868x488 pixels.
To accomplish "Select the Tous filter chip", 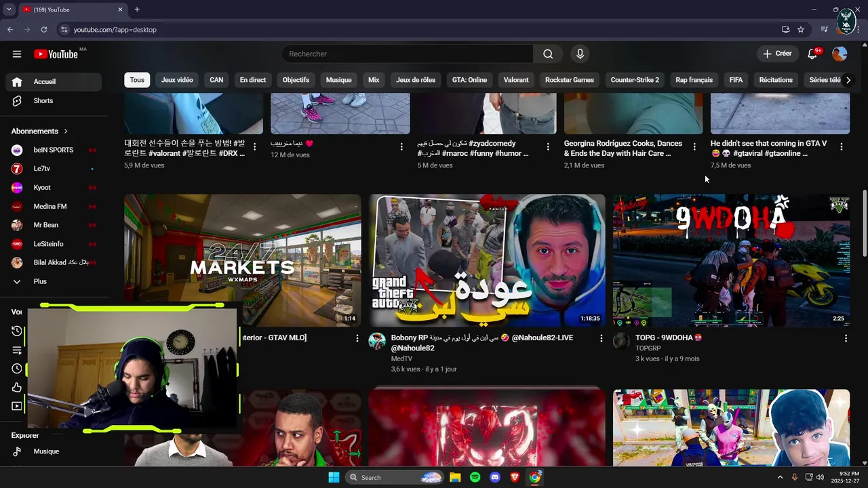I will (137, 80).
